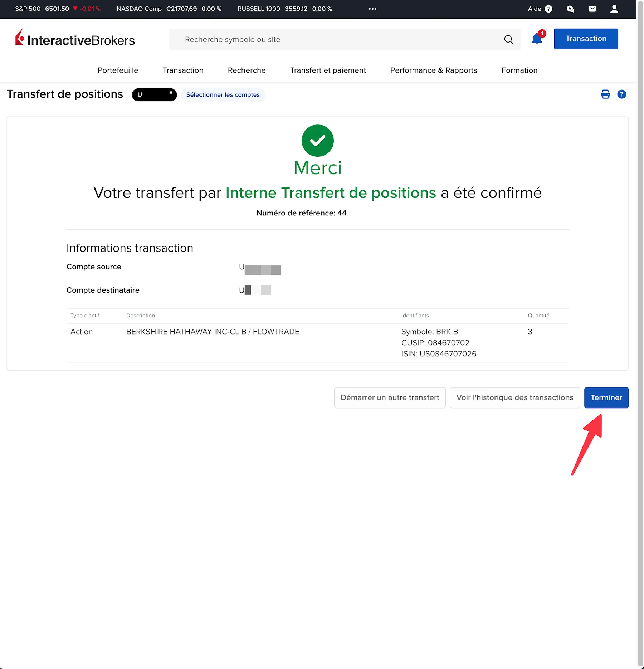
Task: Expand the ticker bar ellipsis menu
Action: [x=373, y=9]
